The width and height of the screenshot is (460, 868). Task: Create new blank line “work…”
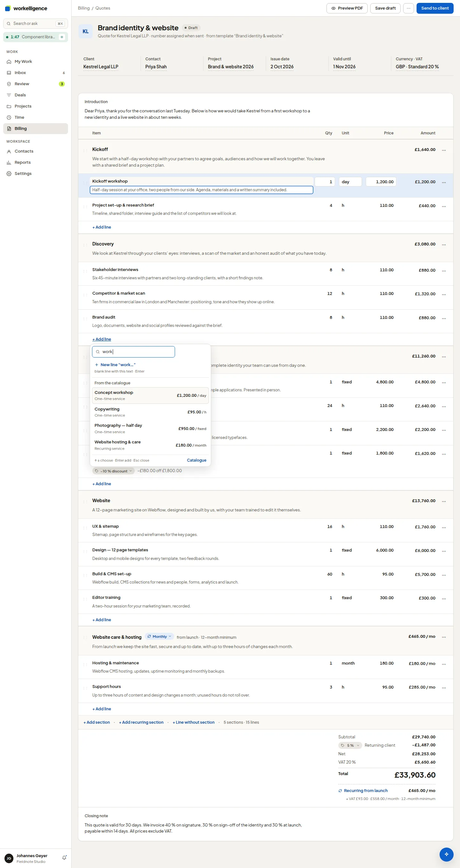pyautogui.click(x=150, y=368)
